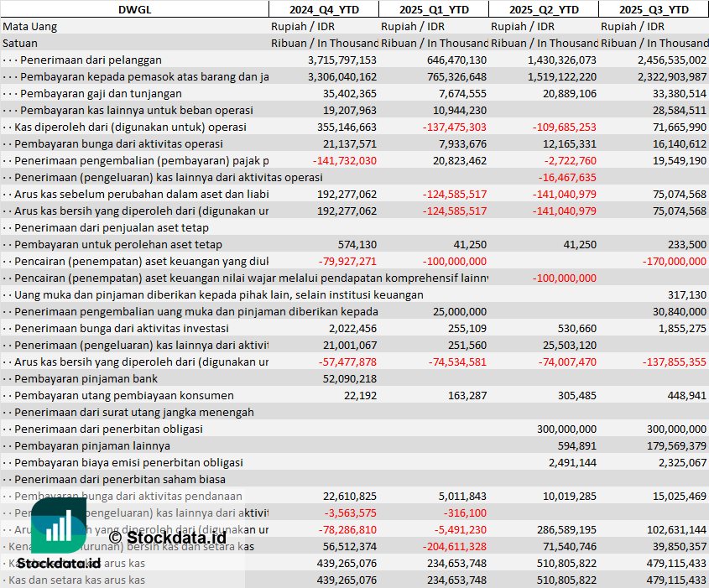Click negative value -2,722,760
Image resolution: width=709 pixels, height=588 pixels.
click(x=571, y=161)
